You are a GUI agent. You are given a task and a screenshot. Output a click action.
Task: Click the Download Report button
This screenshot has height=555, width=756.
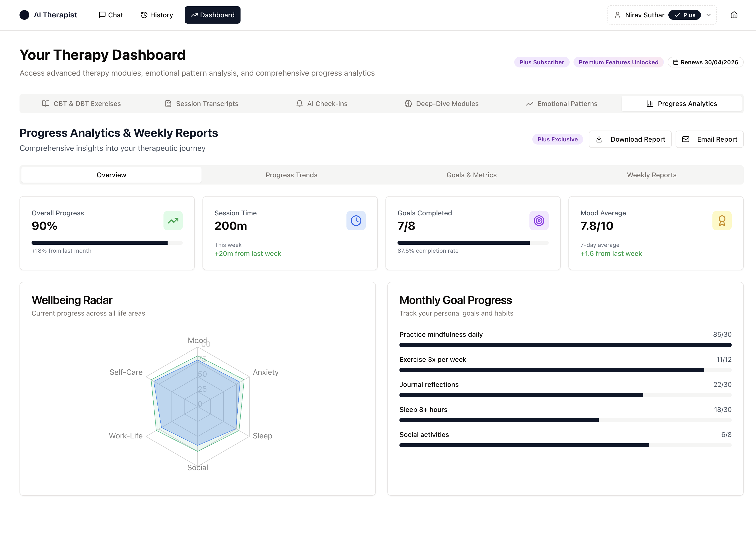coord(630,139)
